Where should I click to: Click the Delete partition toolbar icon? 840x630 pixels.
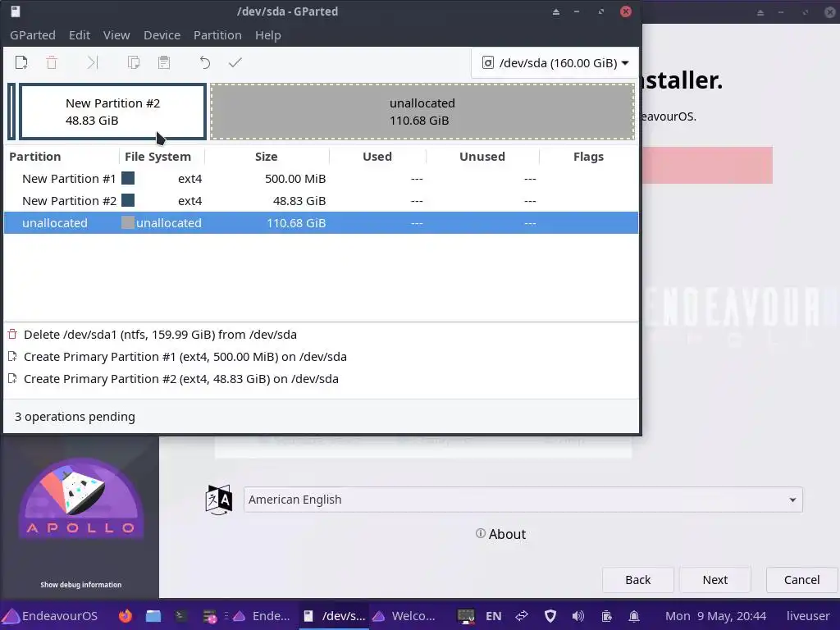coord(52,62)
